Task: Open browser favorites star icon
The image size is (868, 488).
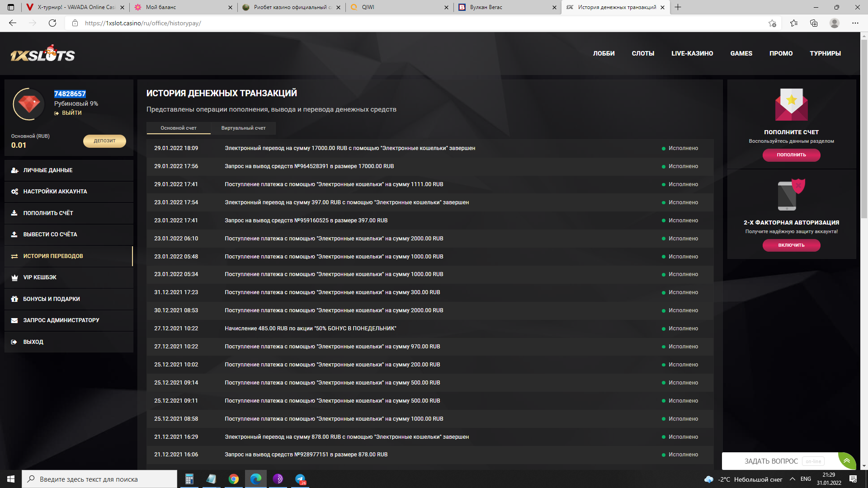Action: coord(794,23)
